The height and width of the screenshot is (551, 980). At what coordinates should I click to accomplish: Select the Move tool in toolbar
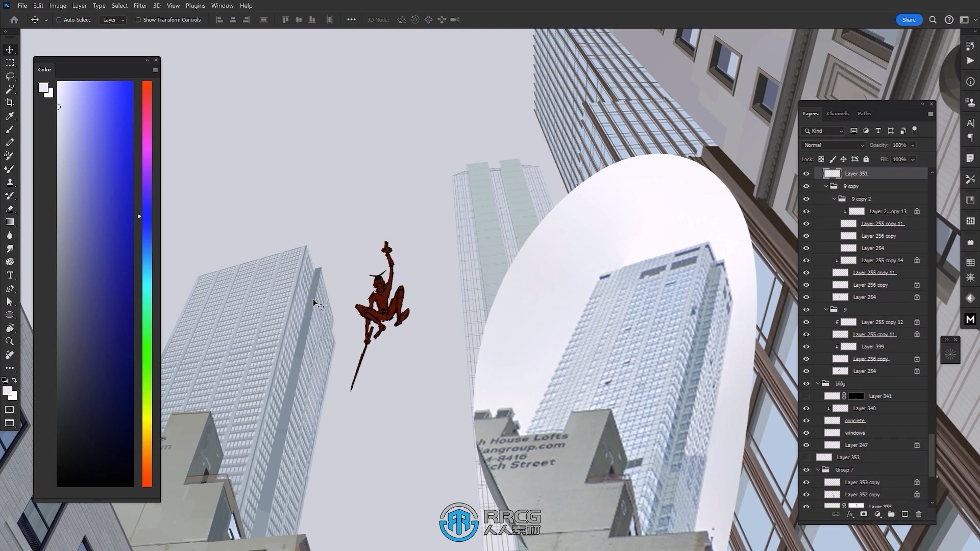10,49
